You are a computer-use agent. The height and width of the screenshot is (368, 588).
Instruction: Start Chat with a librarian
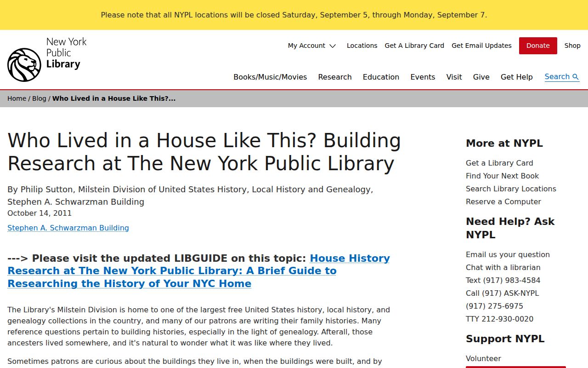tap(503, 267)
